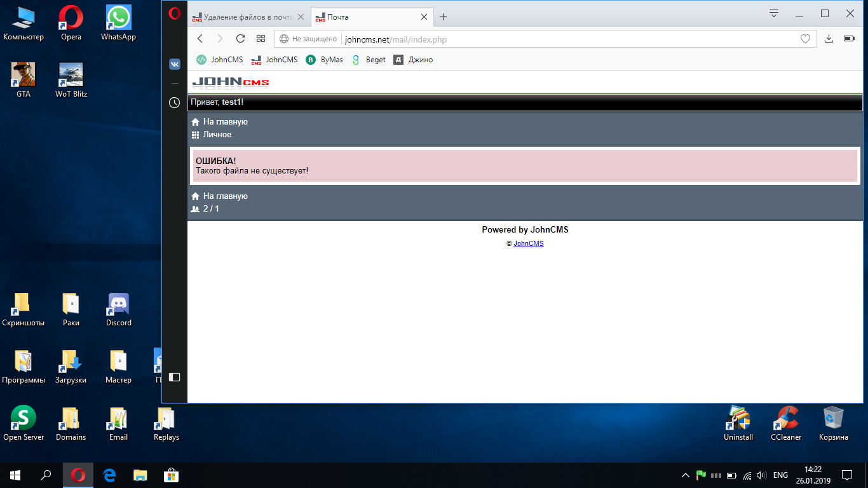Select the Скриншоты folder on desktop

pos(24,309)
